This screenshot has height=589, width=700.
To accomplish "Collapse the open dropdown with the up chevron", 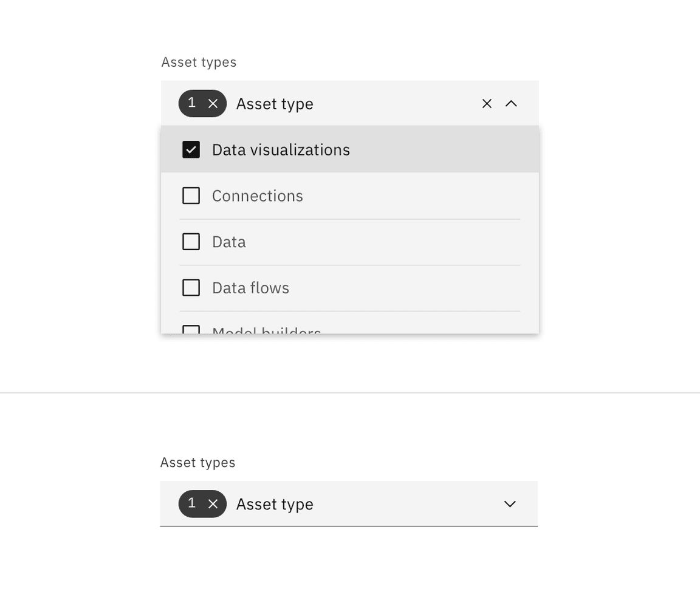I will (x=510, y=103).
